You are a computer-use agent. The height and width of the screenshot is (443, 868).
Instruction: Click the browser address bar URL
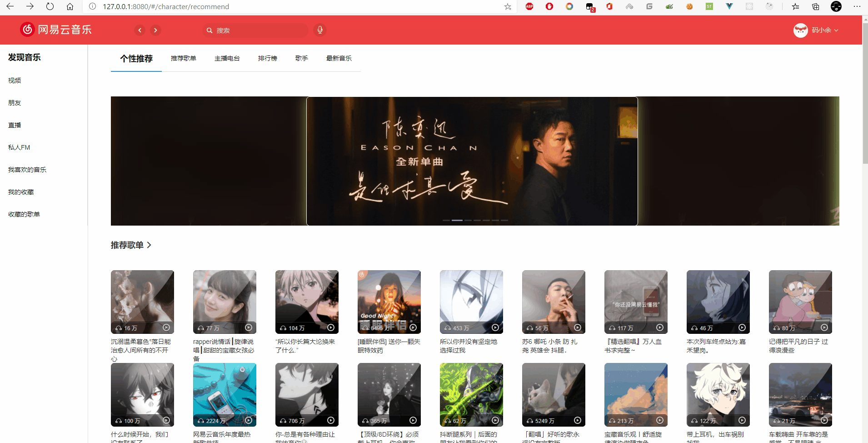[166, 6]
